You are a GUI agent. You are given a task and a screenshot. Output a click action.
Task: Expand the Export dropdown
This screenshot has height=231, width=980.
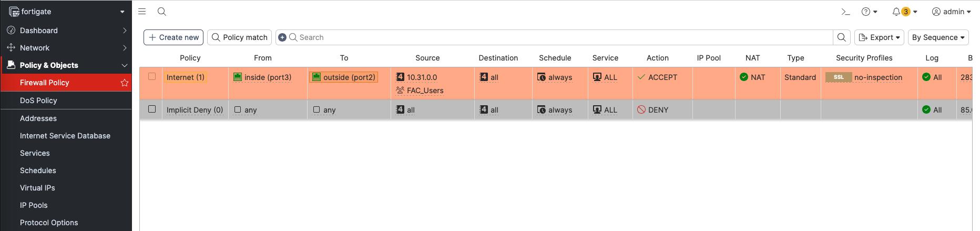coord(879,37)
